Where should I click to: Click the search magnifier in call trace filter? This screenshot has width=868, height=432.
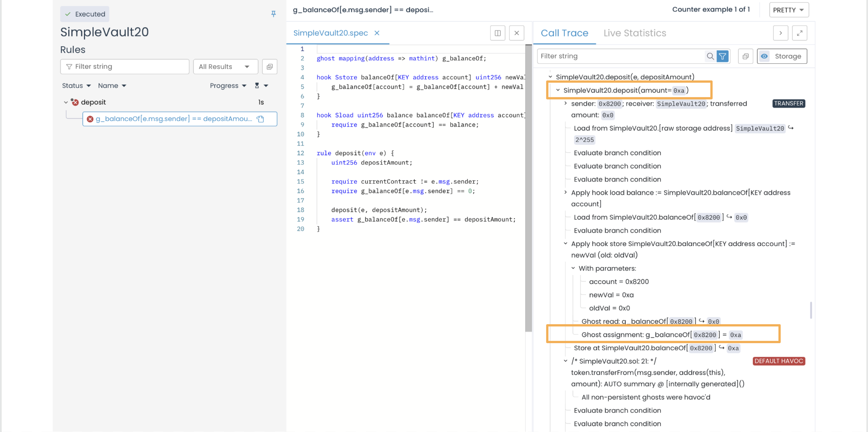click(710, 56)
